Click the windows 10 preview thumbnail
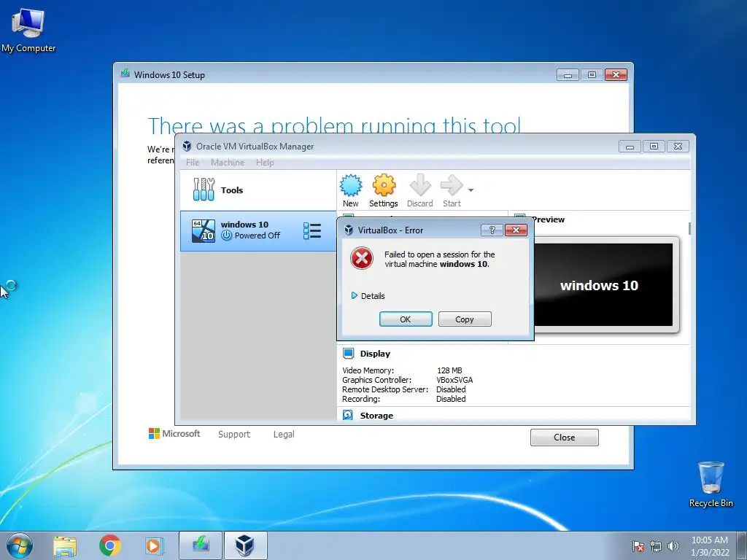Image resolution: width=747 pixels, height=560 pixels. pyautogui.click(x=603, y=285)
